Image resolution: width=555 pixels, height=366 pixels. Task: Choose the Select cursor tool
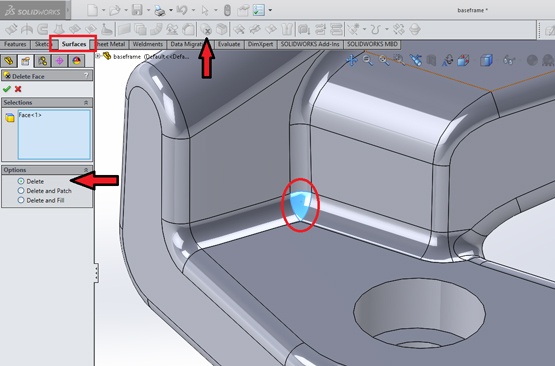[205, 11]
